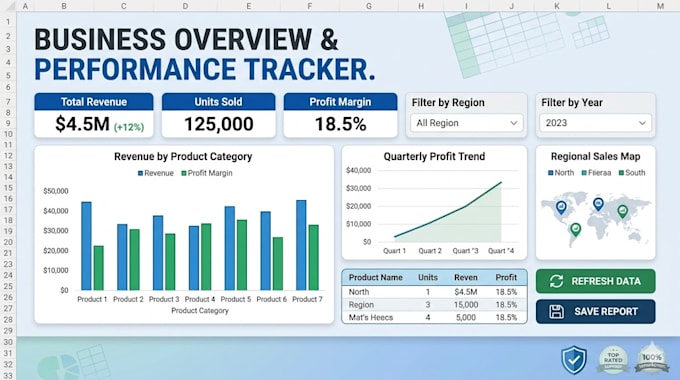Click the South America green map pin
680x380 pixels.
[x=575, y=229]
